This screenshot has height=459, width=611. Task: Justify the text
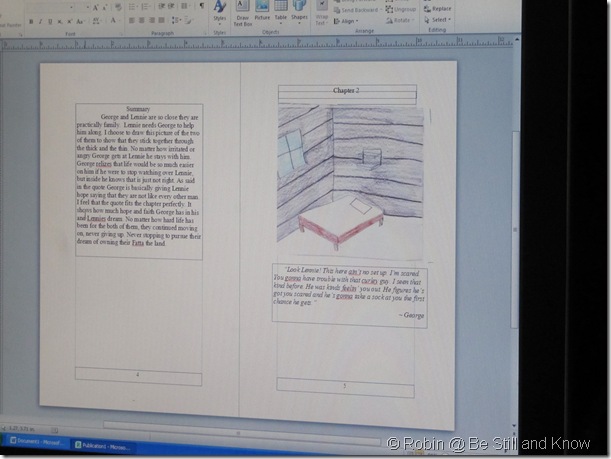click(x=161, y=20)
